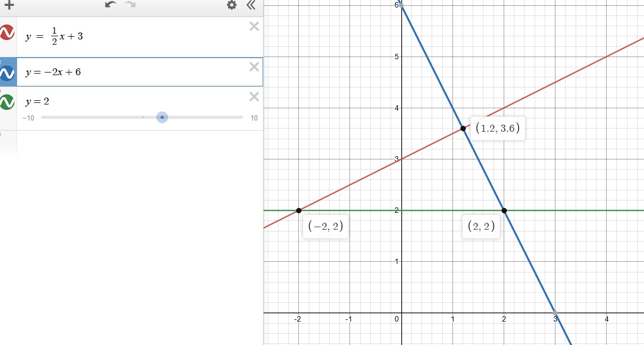This screenshot has width=644, height=345.
Task: Delete the y = ½x + 3 expression
Action: [254, 26]
